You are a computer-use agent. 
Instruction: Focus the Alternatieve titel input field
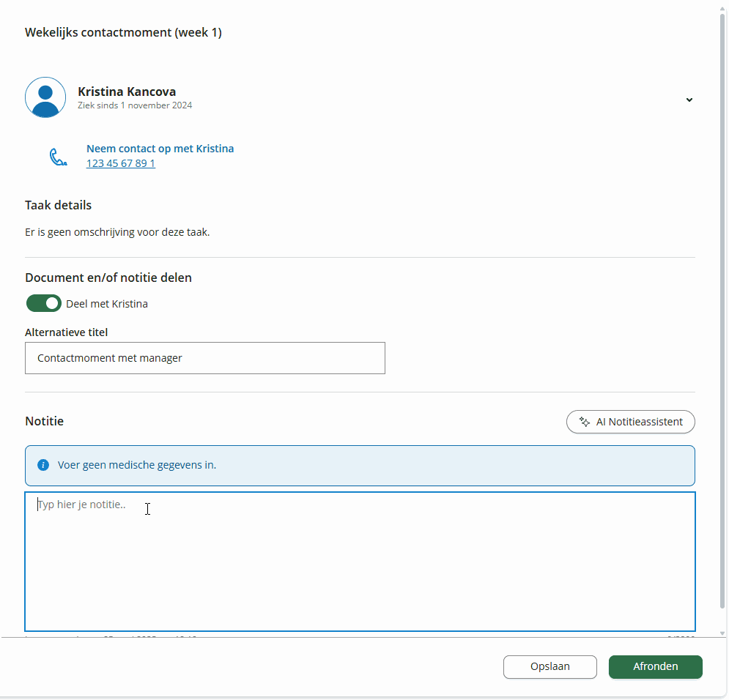coord(205,358)
